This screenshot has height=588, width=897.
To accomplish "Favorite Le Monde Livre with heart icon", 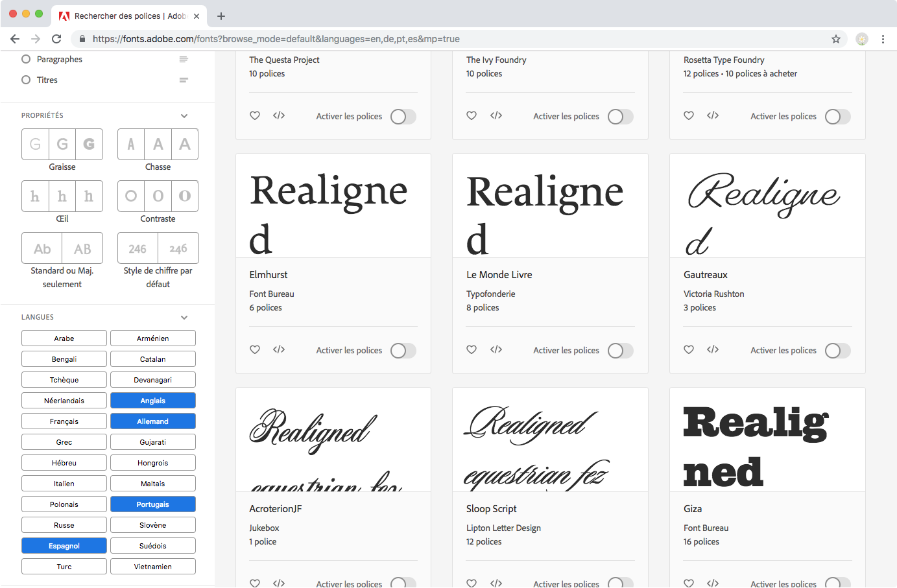I will point(472,349).
